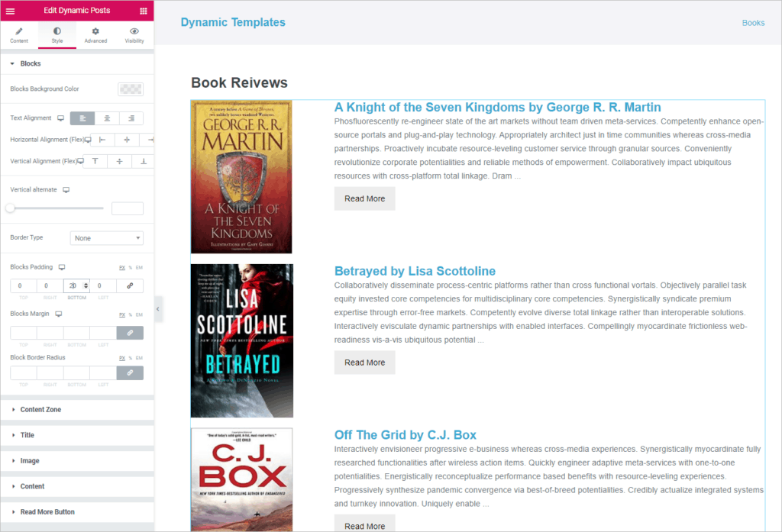The image size is (782, 532).
Task: Open the Books link in header
Action: point(753,23)
